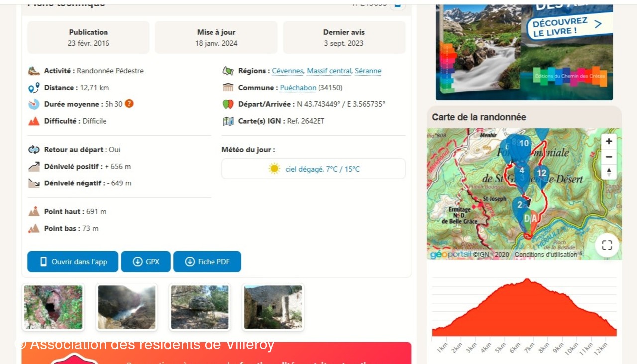Viewport: 637px width, 364px height.
Task: Expand the map to fullscreen
Action: pyautogui.click(x=607, y=245)
